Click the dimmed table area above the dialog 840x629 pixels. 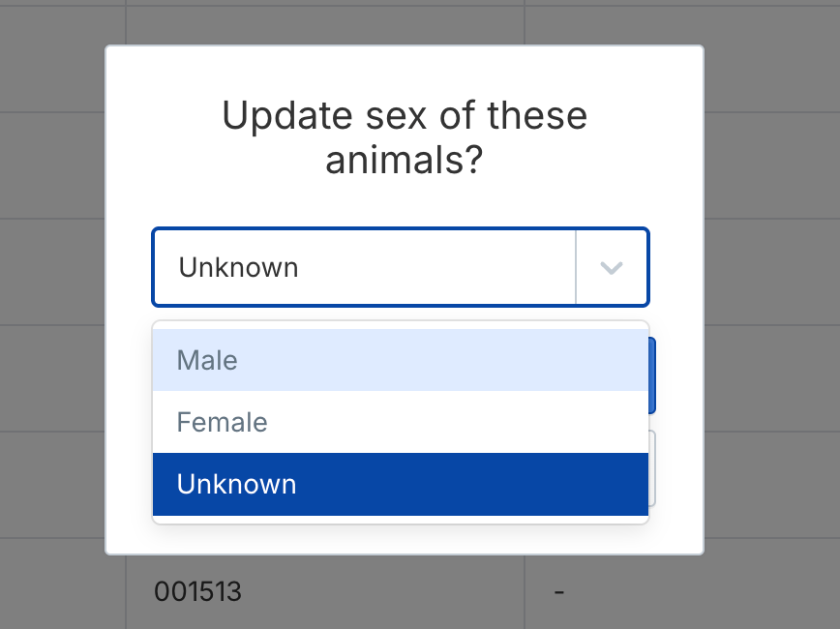[405, 22]
